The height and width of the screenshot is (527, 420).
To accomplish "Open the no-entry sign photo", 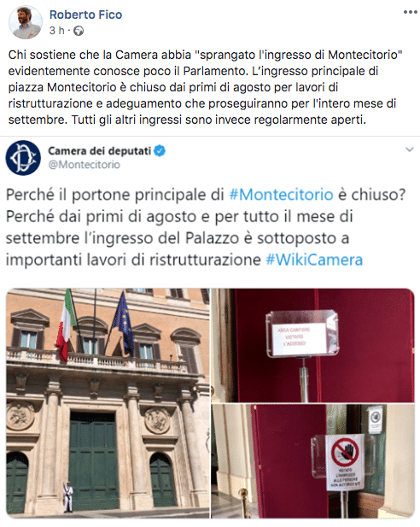I will pyautogui.click(x=312, y=461).
